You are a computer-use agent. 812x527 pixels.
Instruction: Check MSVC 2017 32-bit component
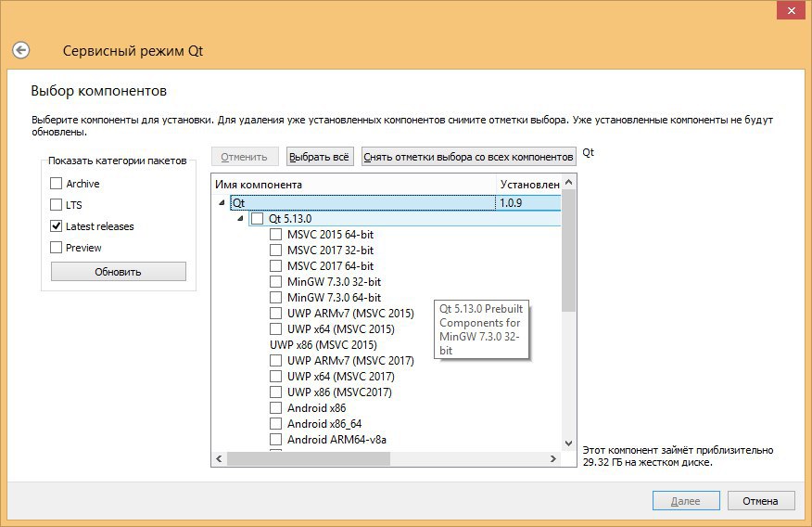[x=275, y=251]
